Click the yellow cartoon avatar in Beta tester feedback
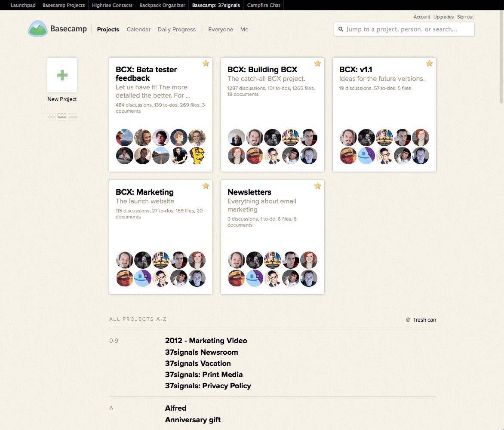 [x=197, y=156]
